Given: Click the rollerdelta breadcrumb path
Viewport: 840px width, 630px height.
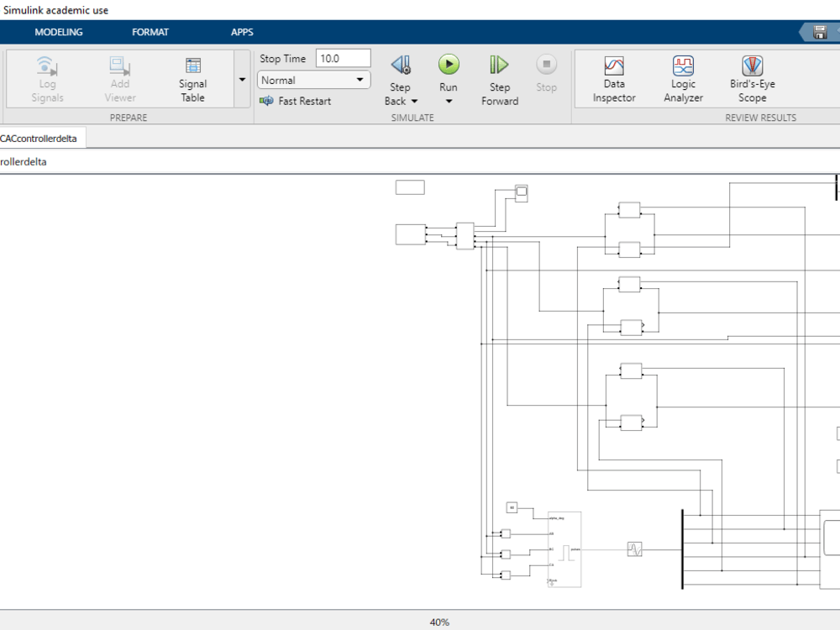Looking at the screenshot, I should point(23,162).
